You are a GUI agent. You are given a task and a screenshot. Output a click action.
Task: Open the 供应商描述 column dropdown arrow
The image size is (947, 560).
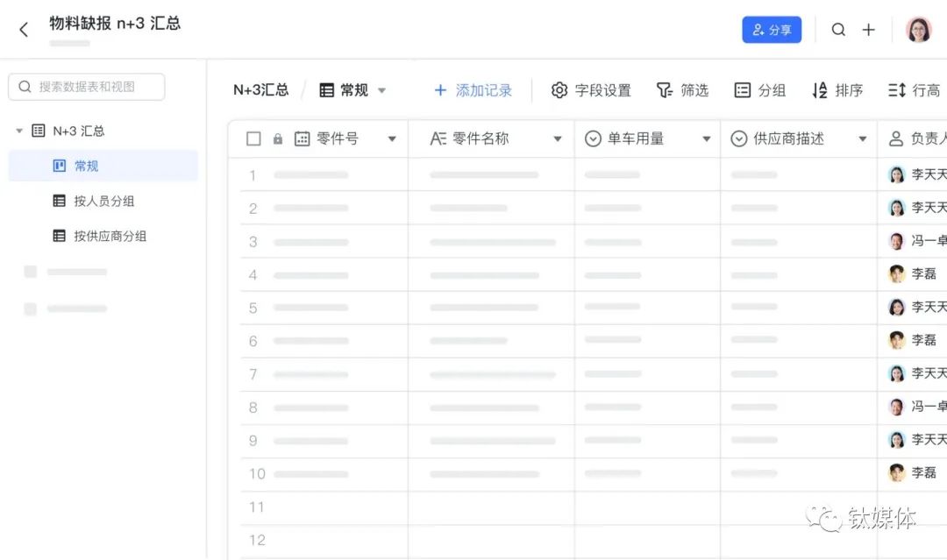863,139
